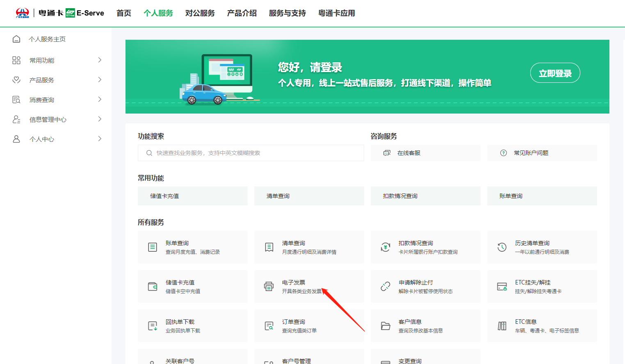Select the 回执单下载 download icon
This screenshot has height=364, width=625.
(152, 325)
